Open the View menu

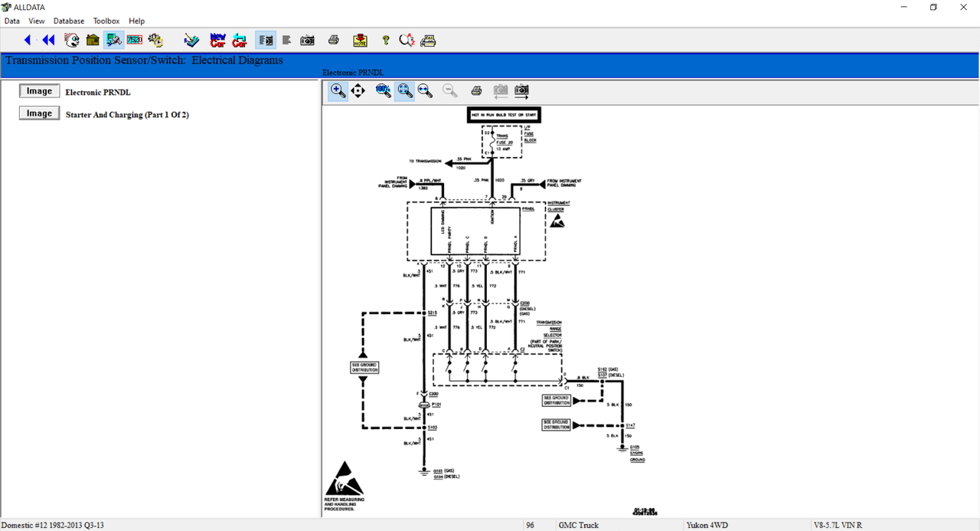36,21
